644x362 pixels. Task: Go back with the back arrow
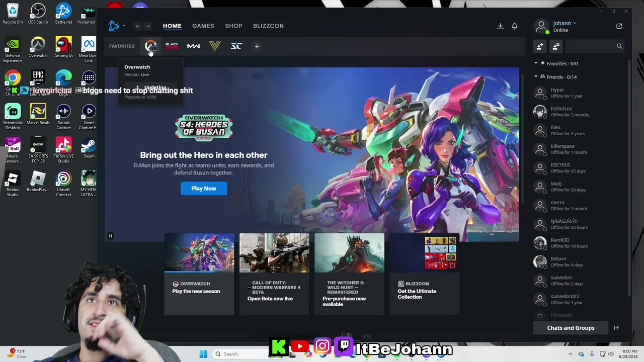137,26
